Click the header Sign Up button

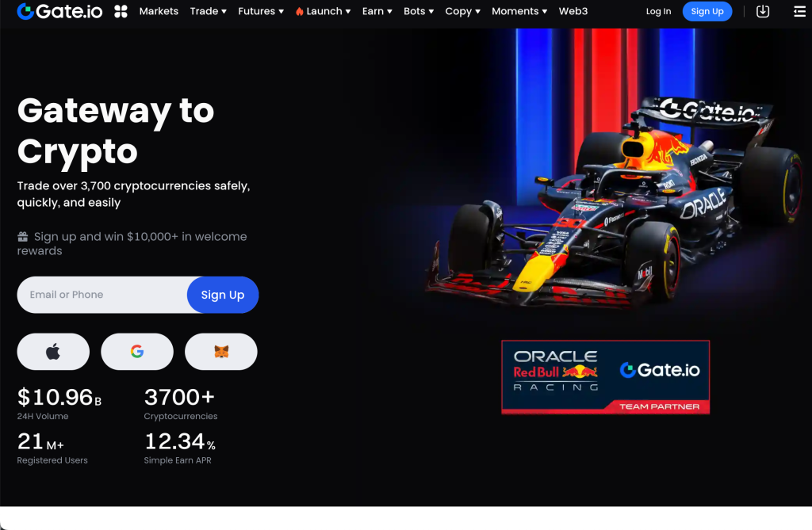tap(707, 11)
